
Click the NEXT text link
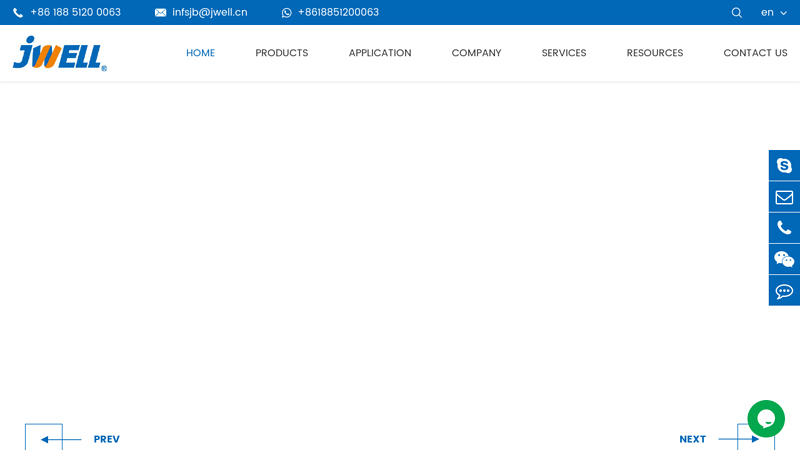(692, 439)
